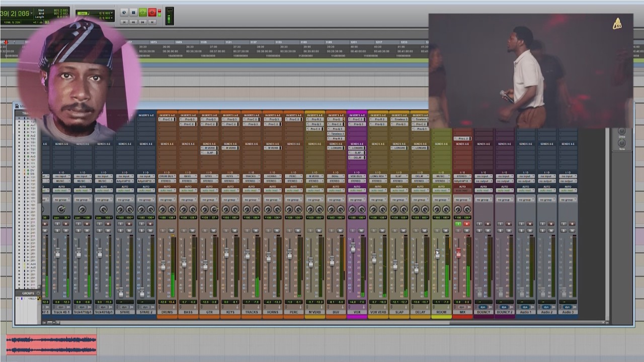Select the audio clip waveform below the mixer
The height and width of the screenshot is (362, 644).
(51, 345)
